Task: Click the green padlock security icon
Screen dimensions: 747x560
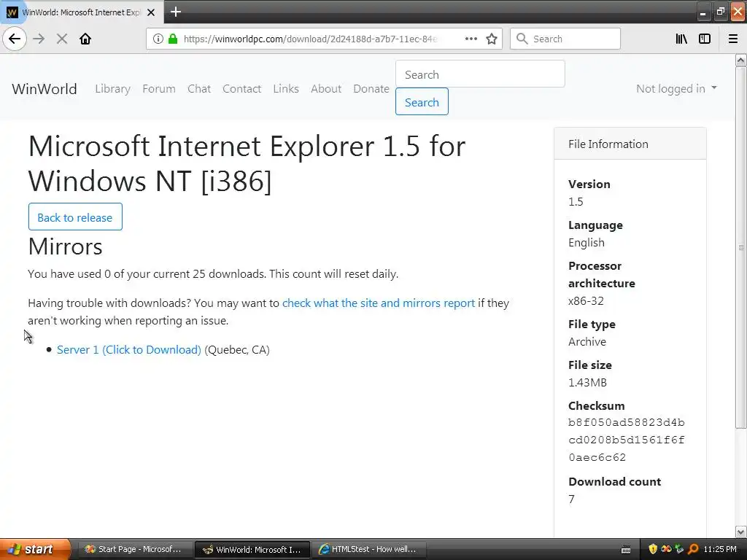Action: 173,39
